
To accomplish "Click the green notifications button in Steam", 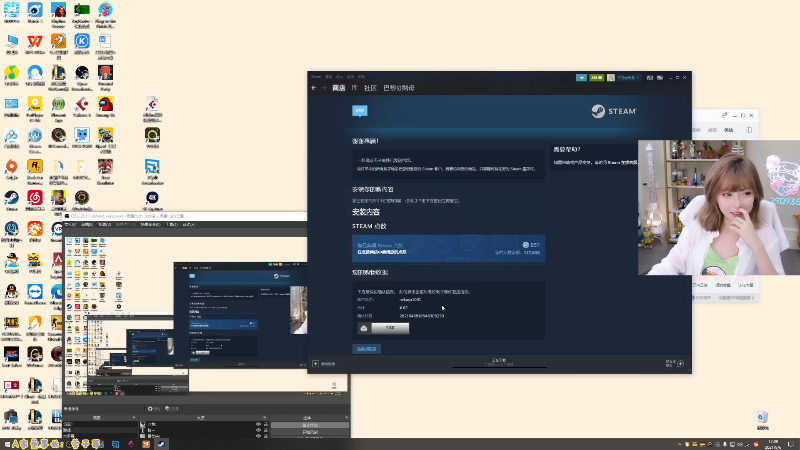I will [596, 78].
